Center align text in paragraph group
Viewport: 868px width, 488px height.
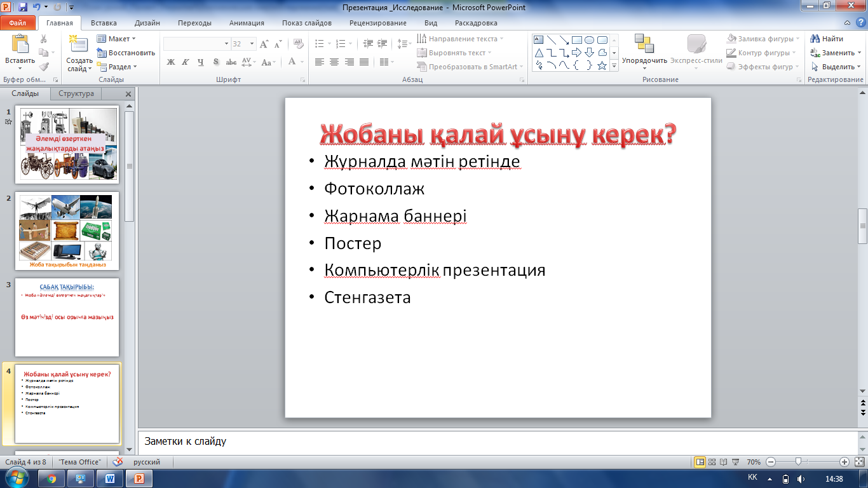click(x=334, y=62)
